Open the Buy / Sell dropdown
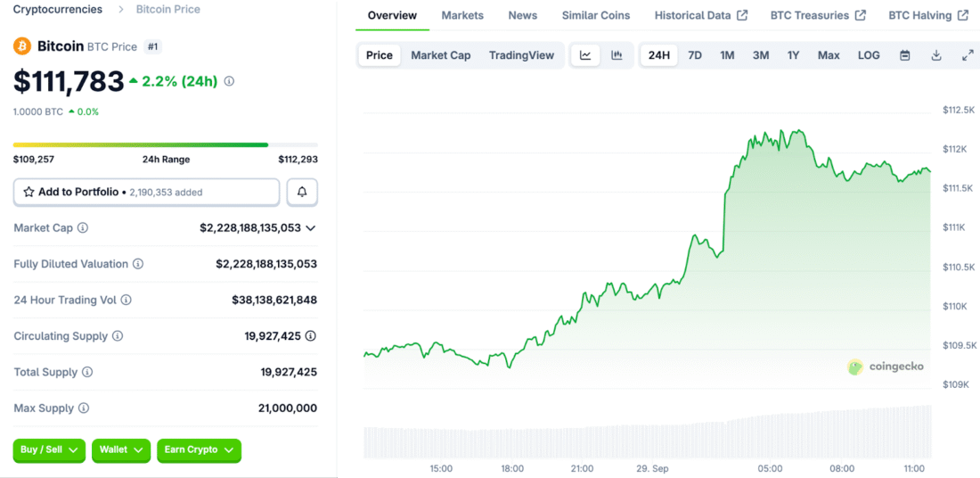The width and height of the screenshot is (980, 478). tap(50, 450)
